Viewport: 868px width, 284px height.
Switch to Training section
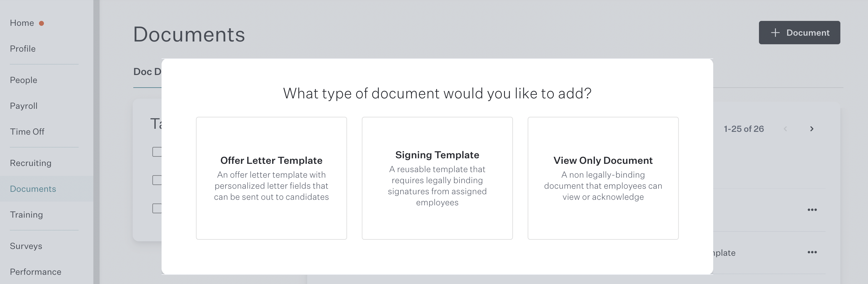pyautogui.click(x=26, y=215)
